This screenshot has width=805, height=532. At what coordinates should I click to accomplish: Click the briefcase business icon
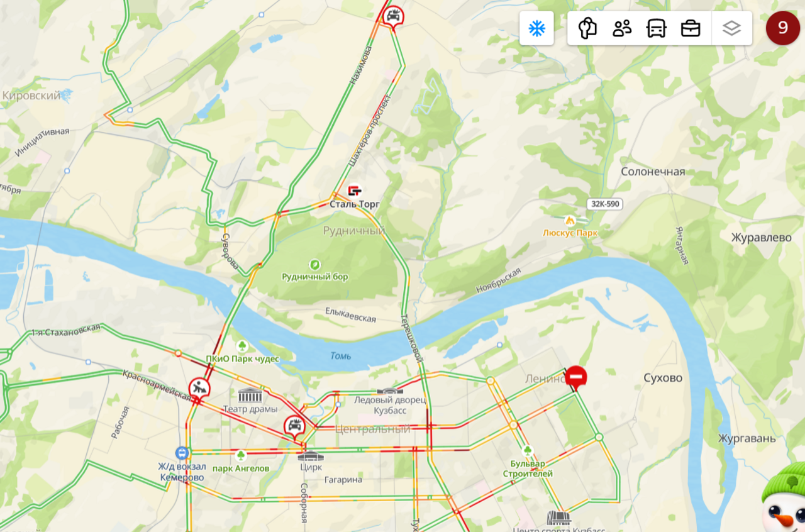pos(691,28)
